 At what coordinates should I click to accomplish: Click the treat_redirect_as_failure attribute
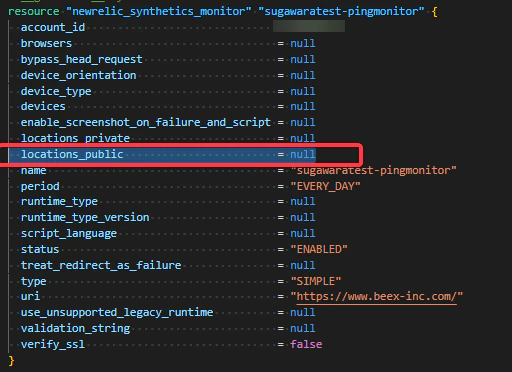click(x=101, y=265)
